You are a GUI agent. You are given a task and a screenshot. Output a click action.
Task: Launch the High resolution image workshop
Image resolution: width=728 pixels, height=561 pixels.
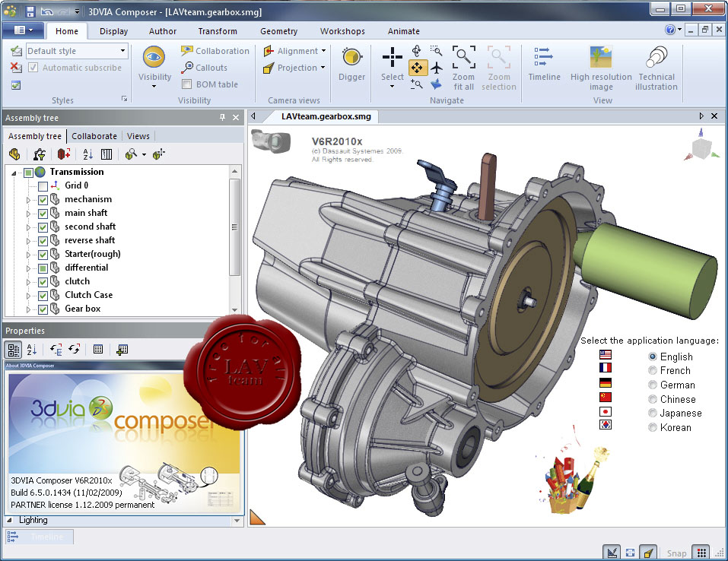click(x=601, y=68)
